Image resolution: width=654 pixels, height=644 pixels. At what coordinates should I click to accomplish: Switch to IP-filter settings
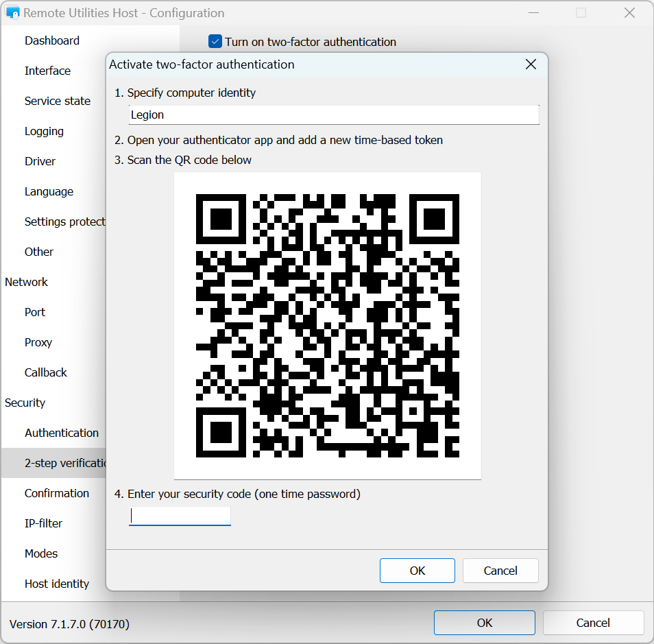pos(43,523)
